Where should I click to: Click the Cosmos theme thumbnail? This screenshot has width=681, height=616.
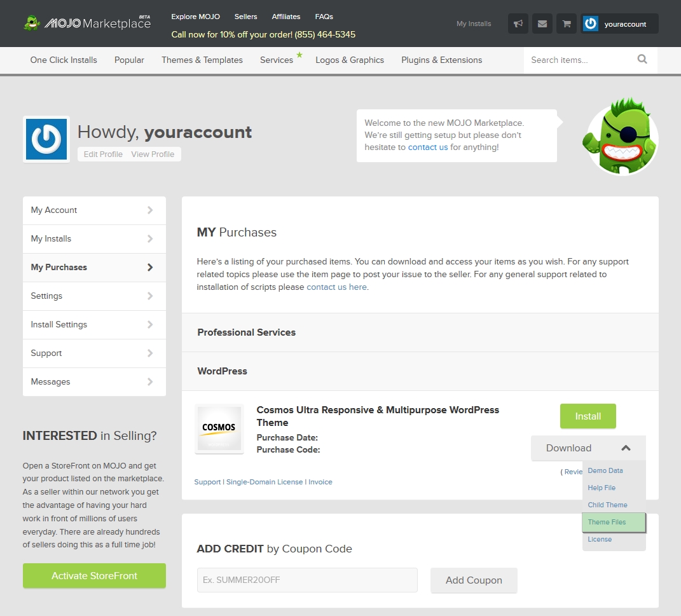[x=219, y=428]
